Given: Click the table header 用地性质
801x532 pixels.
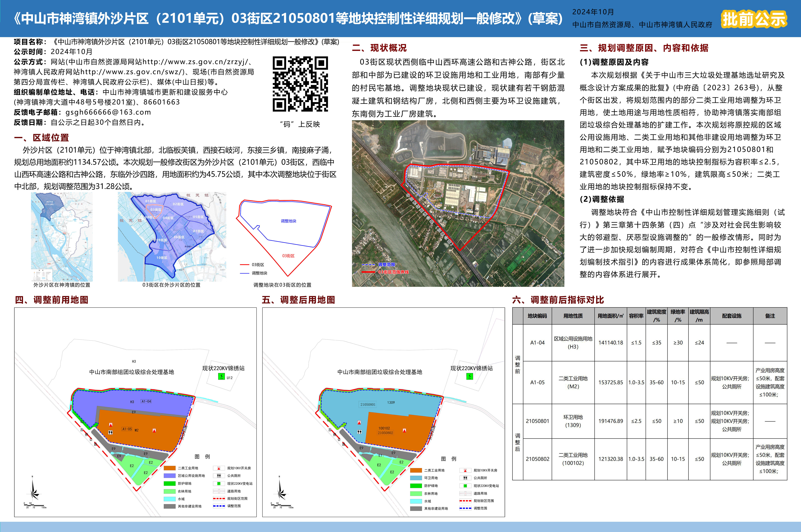Looking at the screenshot, I should click(x=573, y=316).
